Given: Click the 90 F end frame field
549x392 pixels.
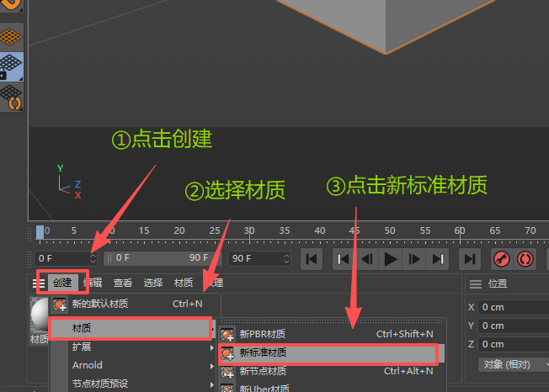Looking at the screenshot, I should (256, 258).
